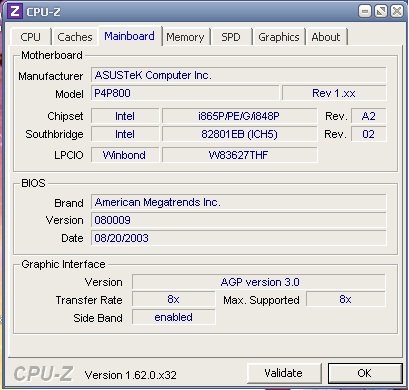Screen dimensions: 409x390
Task: Click the chipset Intel vendor field
Action: point(125,116)
